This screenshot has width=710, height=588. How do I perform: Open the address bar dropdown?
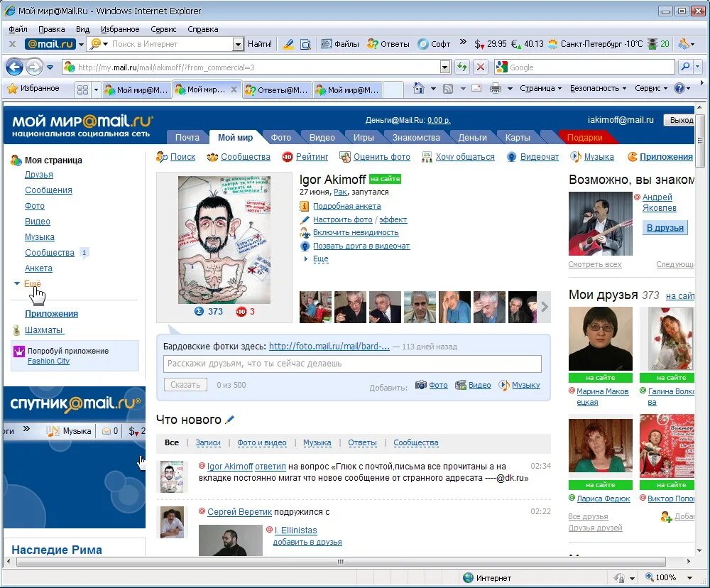tap(445, 67)
